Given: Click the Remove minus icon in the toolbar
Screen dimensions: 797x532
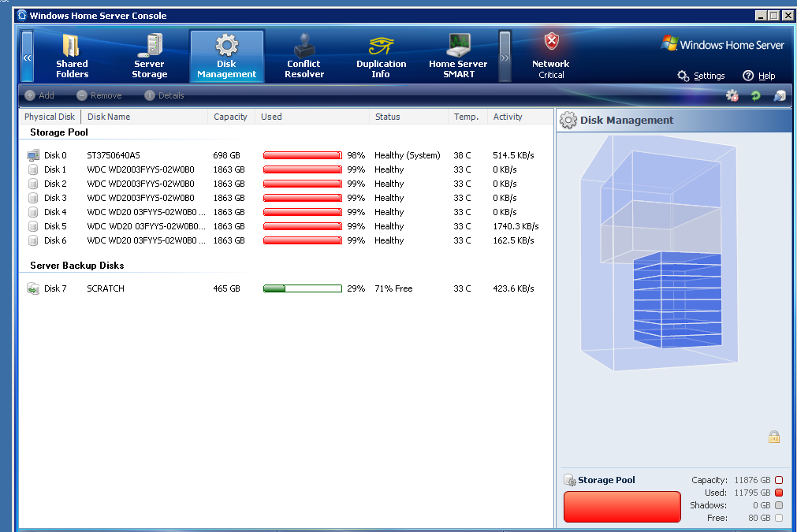Looking at the screenshot, I should 82,95.
